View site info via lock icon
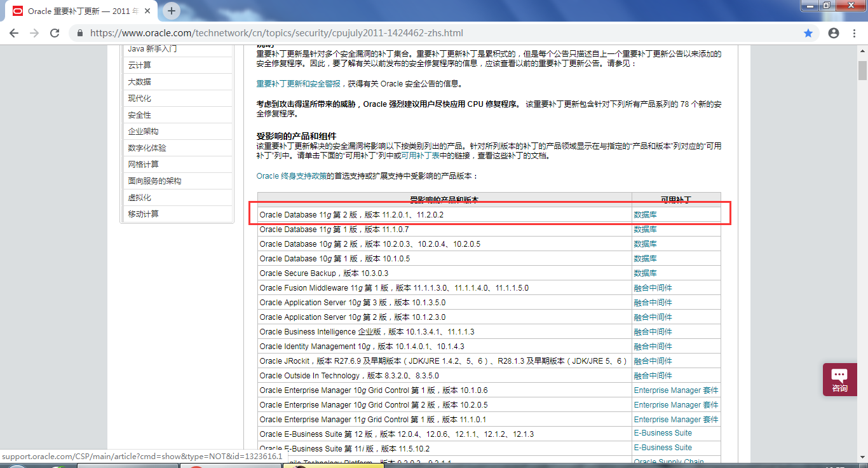This screenshot has height=468, width=868. click(x=80, y=33)
